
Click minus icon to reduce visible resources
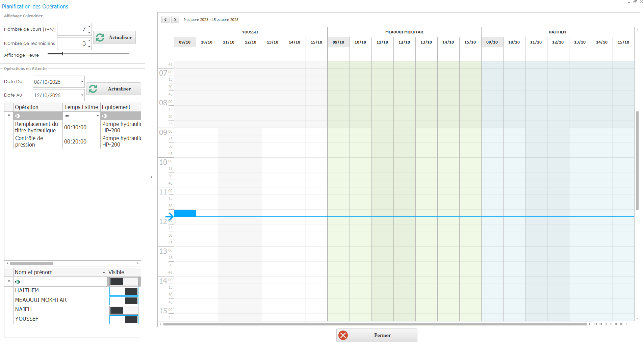coord(631,324)
